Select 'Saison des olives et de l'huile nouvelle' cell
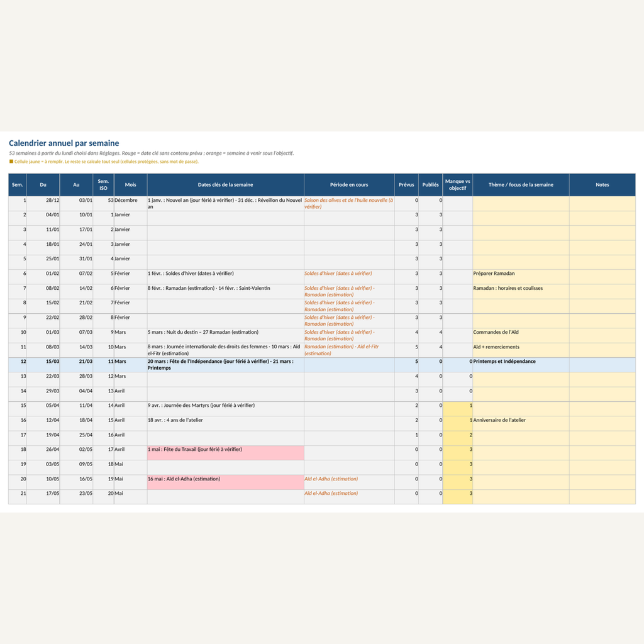 coord(349,203)
